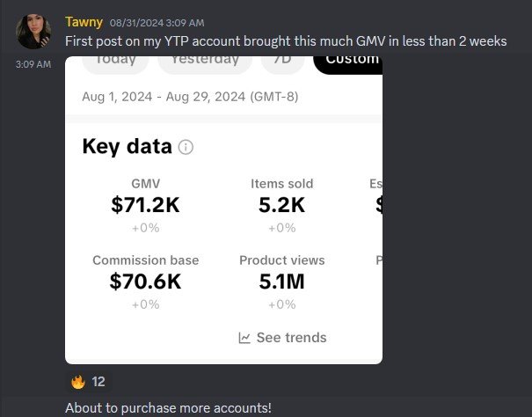
Task: Click the Commission base $70.6K metric
Action: click(145, 282)
